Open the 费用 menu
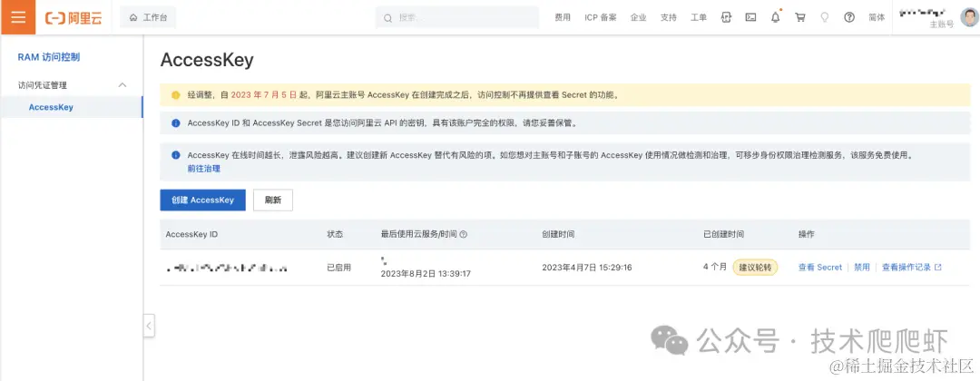980x381 pixels. [x=563, y=17]
